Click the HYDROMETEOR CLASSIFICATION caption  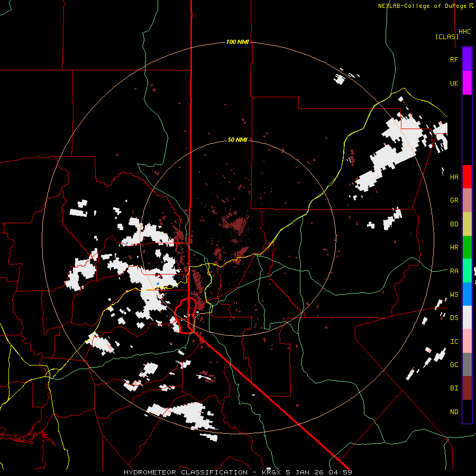coord(186,472)
